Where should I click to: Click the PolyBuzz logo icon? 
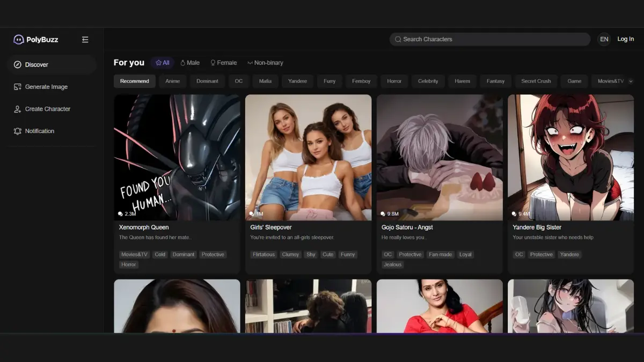[x=19, y=39]
